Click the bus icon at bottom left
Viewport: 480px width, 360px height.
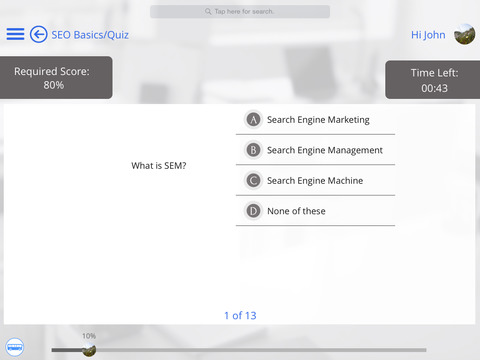[x=15, y=347]
